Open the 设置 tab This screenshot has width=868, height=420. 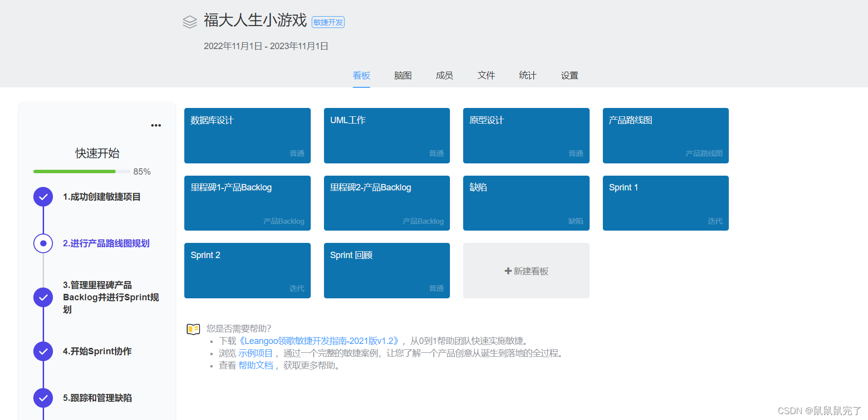click(570, 76)
